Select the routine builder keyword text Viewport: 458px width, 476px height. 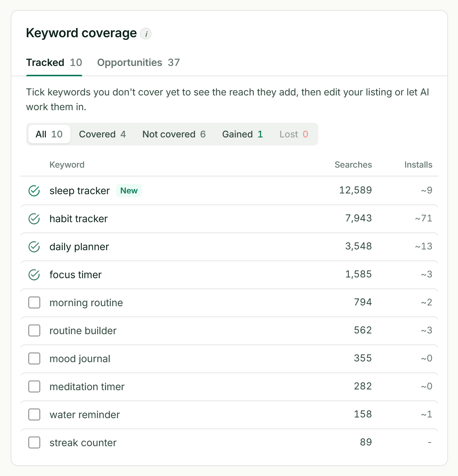click(x=83, y=331)
